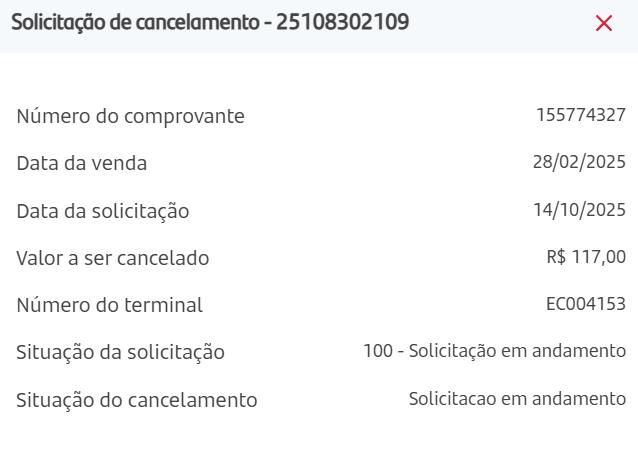Click the 'Situação da solicitação' label

point(120,352)
